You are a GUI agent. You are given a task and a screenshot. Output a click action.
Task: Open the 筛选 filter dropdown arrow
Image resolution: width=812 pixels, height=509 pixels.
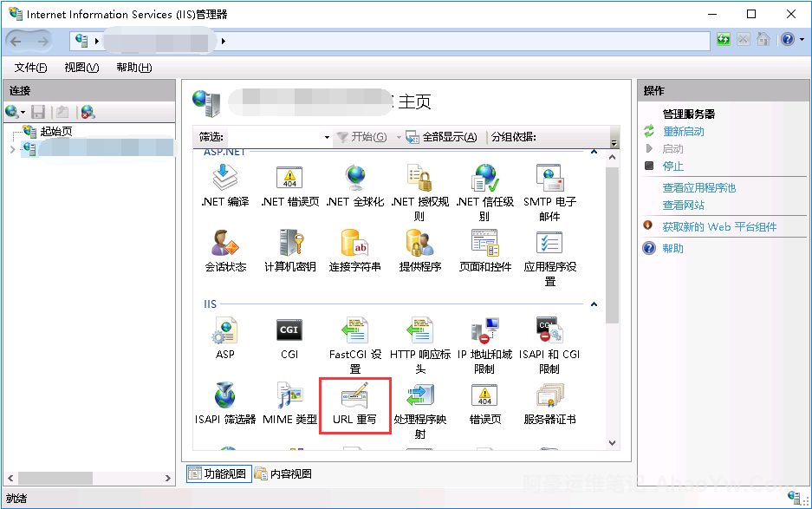pos(327,137)
